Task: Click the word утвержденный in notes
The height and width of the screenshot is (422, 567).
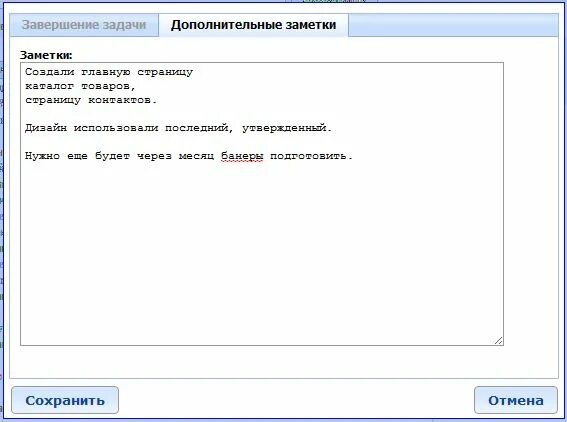Action: (x=284, y=128)
